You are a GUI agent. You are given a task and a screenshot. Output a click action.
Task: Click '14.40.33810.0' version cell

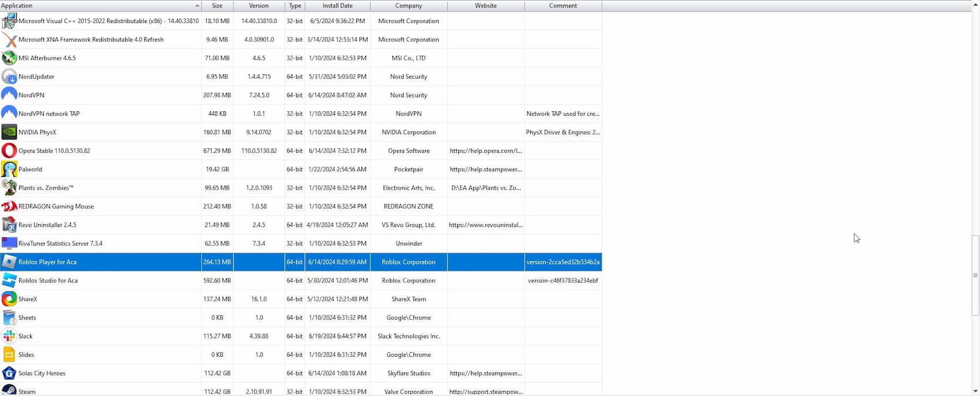coord(259,21)
